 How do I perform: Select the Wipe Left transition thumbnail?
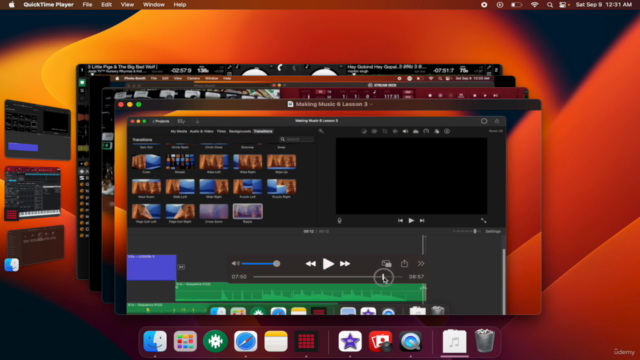214,162
